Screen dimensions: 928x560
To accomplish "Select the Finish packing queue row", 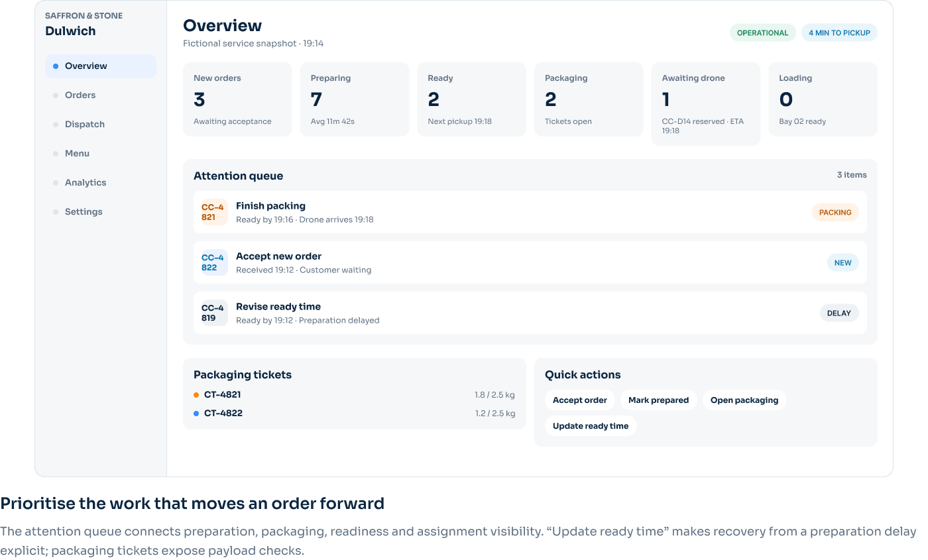I will click(530, 212).
